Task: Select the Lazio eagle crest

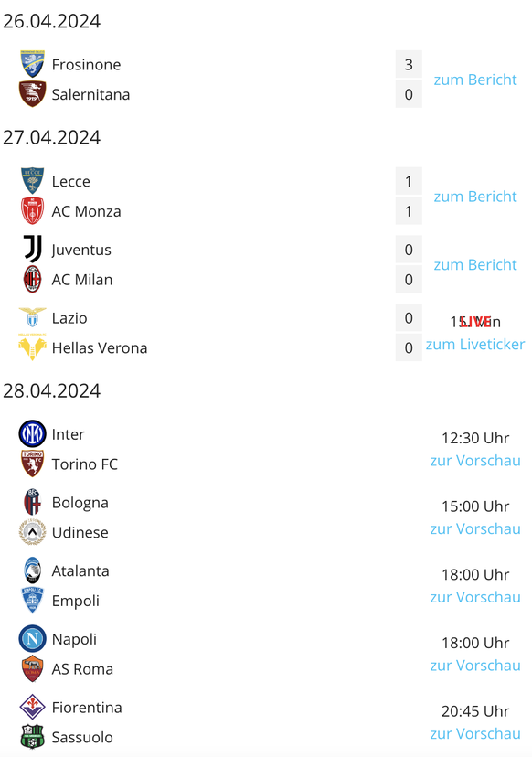Action: [x=32, y=317]
